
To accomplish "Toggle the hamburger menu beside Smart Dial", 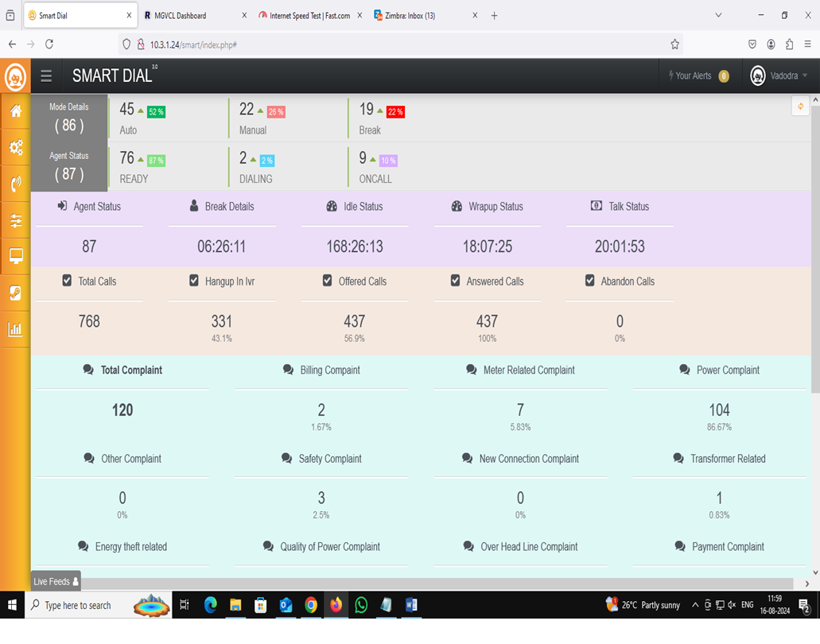I will coord(46,76).
